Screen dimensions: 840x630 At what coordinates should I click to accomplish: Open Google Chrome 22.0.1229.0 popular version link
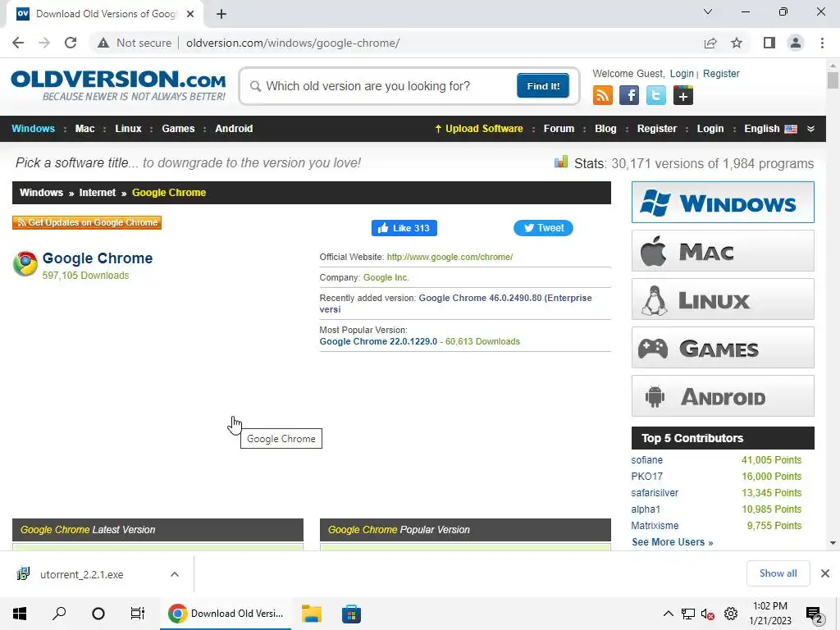(x=378, y=342)
